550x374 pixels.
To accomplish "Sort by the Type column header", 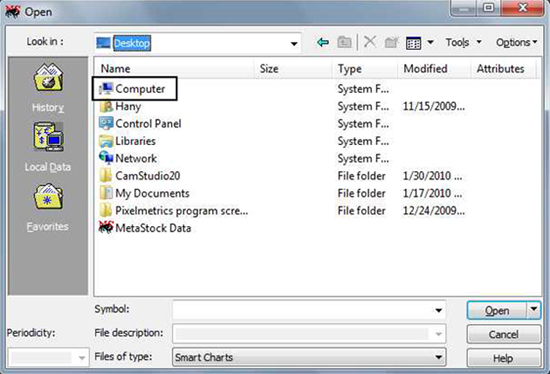I will pos(365,69).
